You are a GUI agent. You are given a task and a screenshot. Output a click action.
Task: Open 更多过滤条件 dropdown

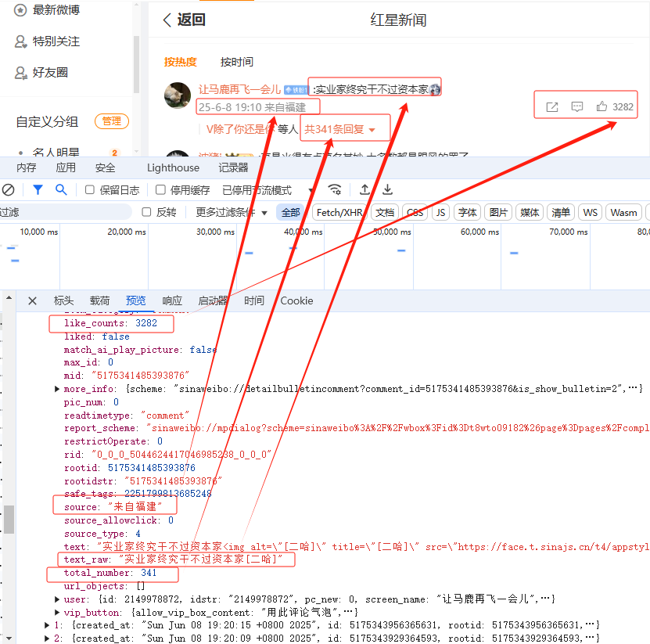(x=232, y=212)
